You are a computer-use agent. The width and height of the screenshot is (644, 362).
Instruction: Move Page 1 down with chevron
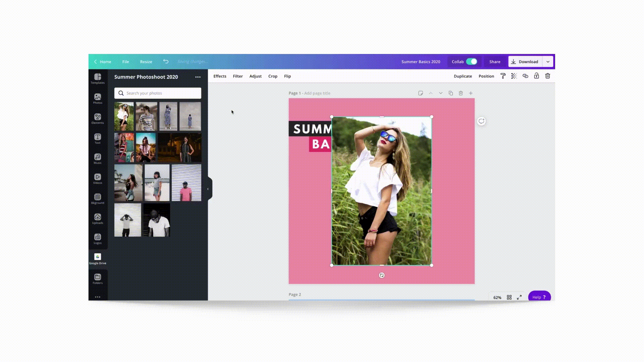tap(441, 93)
